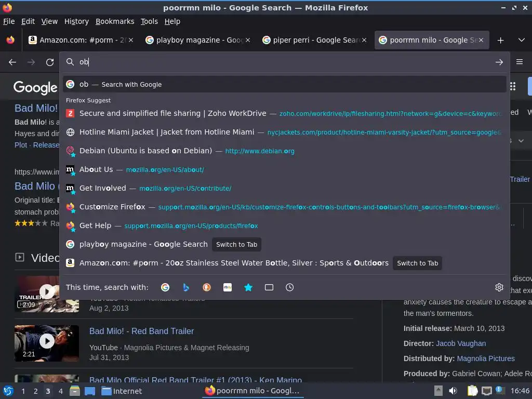532x399 pixels.
Task: Open show desktop icon in taskbar
Action: 89,391
